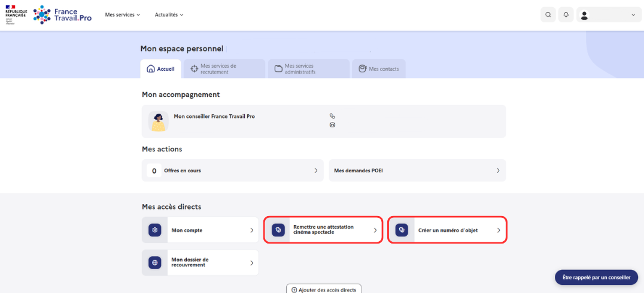Click the phone icon for the conseiller
The image size is (644, 295).
pyautogui.click(x=332, y=116)
